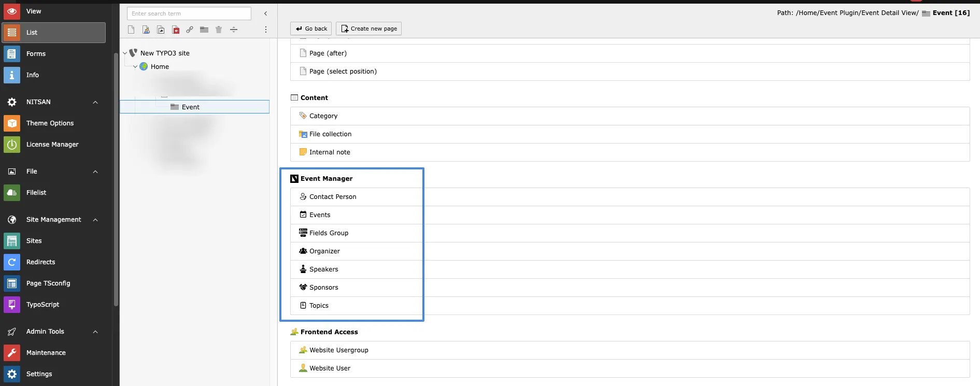980x386 pixels.
Task: Collapse the Site Management group
Action: [95, 220]
